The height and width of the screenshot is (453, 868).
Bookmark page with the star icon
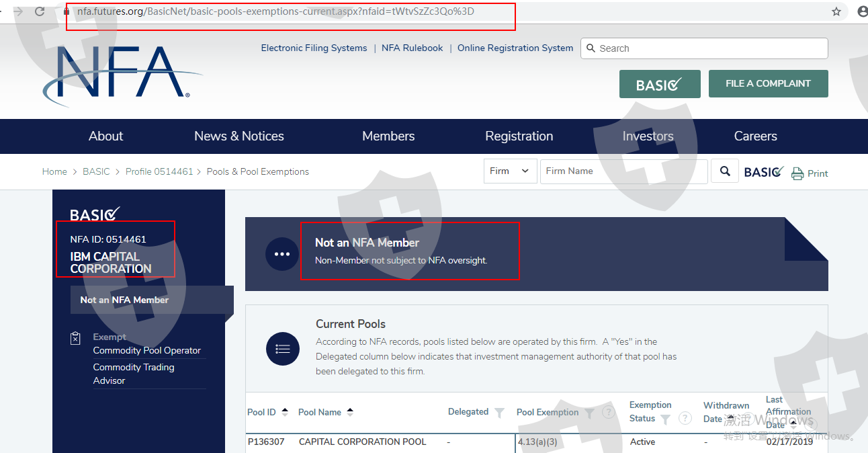[836, 11]
